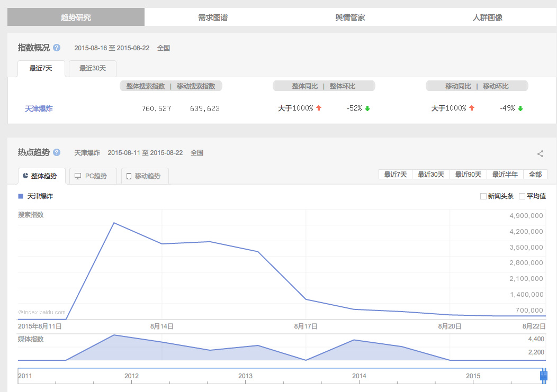
Task: Open the 舆情管家 tab
Action: [350, 17]
